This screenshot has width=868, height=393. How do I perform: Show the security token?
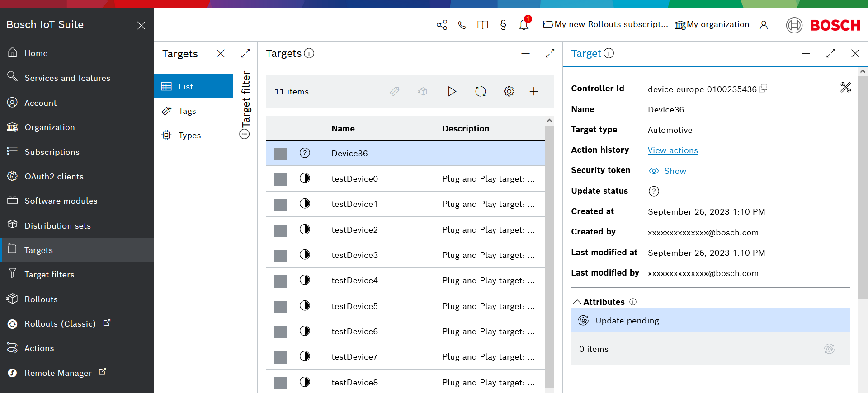668,171
